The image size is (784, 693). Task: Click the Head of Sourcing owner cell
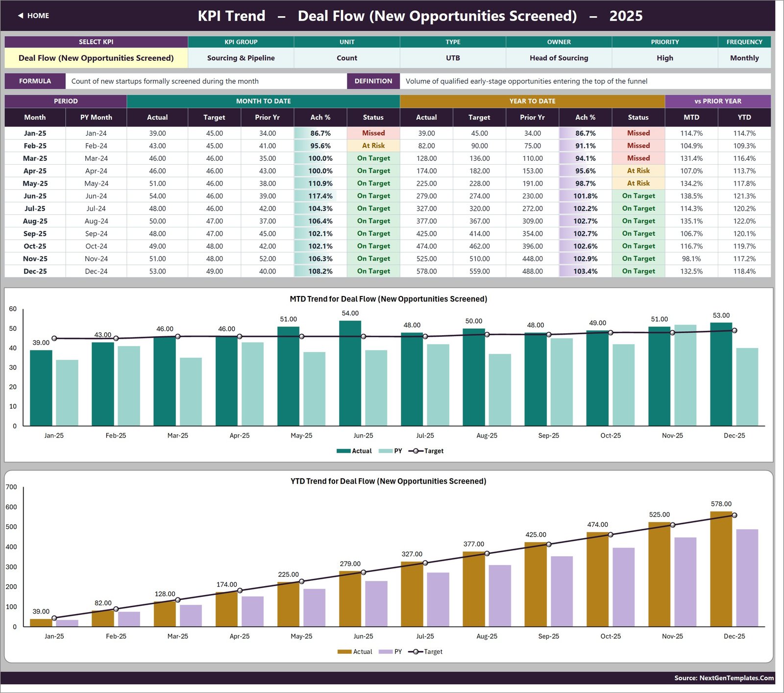559,58
